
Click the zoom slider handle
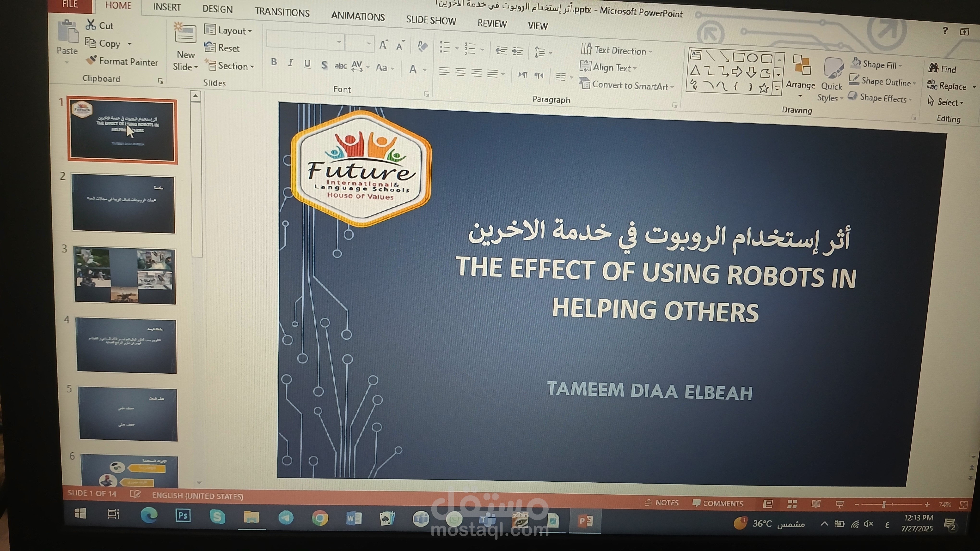click(x=884, y=504)
